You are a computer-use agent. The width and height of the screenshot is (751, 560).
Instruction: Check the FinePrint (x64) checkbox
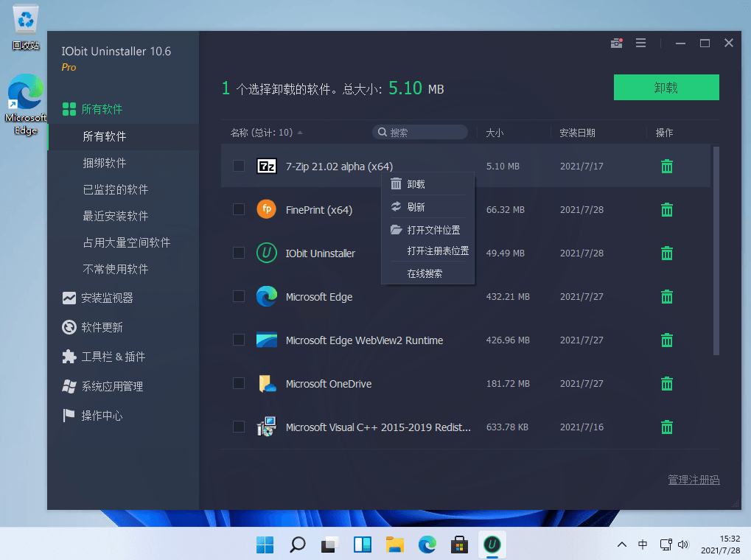click(x=239, y=209)
